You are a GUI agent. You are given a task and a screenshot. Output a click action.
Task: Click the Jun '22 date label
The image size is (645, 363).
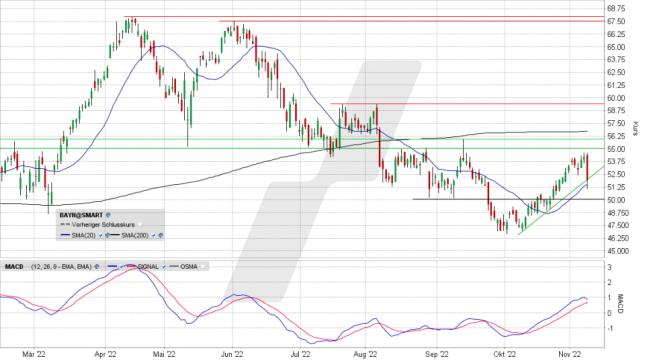[232, 354]
